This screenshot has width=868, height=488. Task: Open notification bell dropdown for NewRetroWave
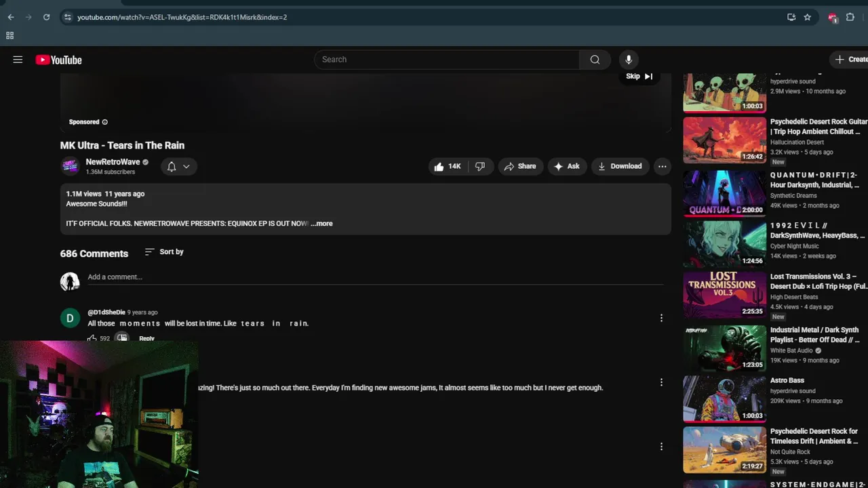(x=179, y=167)
